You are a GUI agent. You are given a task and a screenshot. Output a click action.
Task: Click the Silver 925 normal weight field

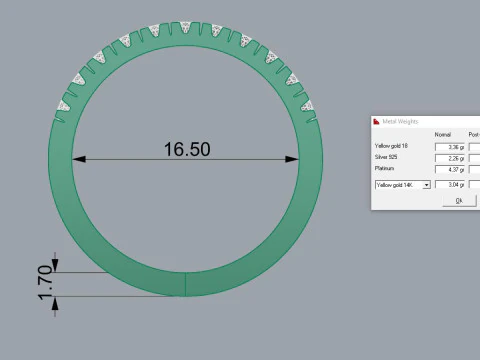(x=450, y=158)
